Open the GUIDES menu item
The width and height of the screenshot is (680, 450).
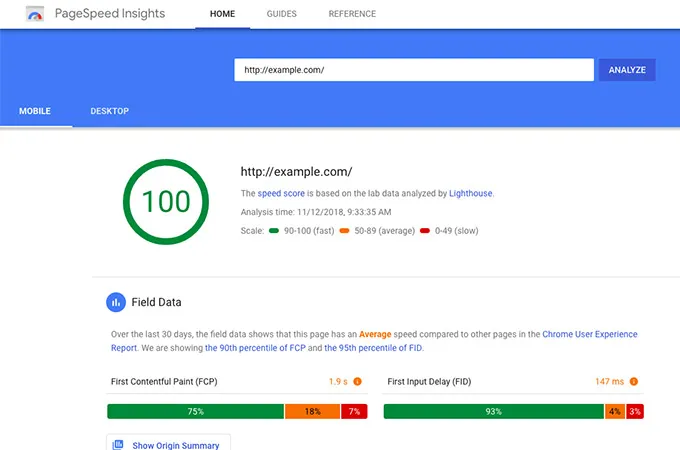(x=282, y=14)
